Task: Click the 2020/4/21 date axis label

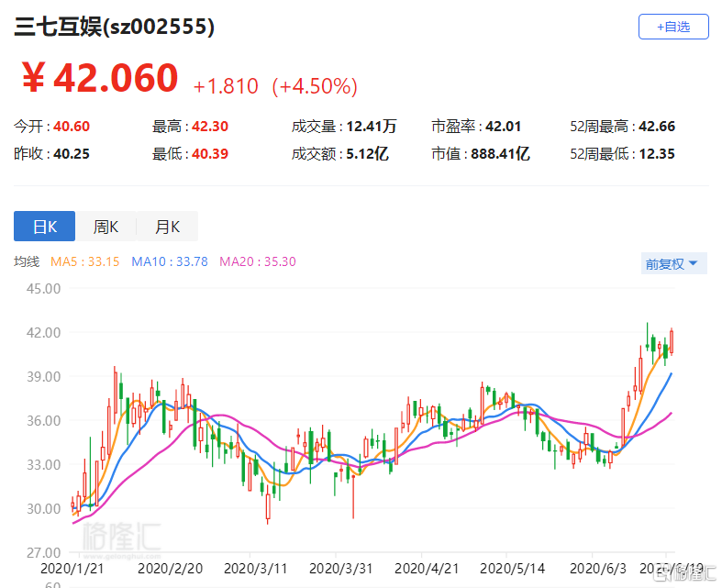Action: pos(427,569)
